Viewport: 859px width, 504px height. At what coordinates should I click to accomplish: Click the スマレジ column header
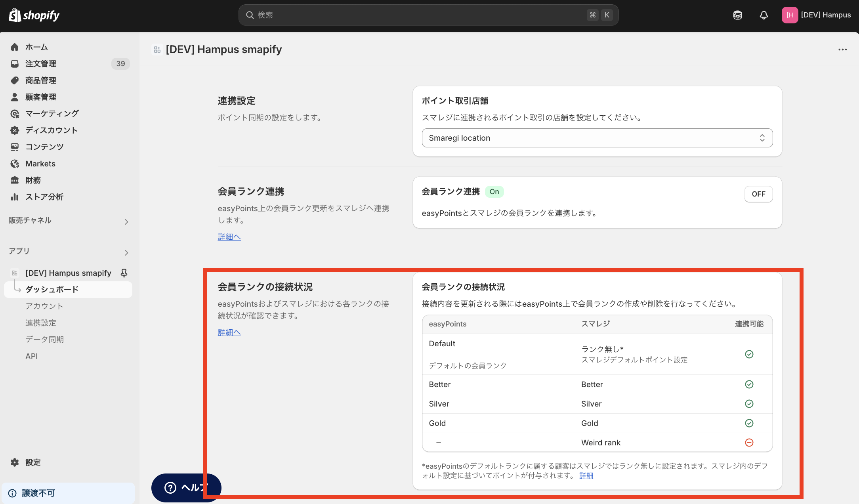tap(596, 324)
